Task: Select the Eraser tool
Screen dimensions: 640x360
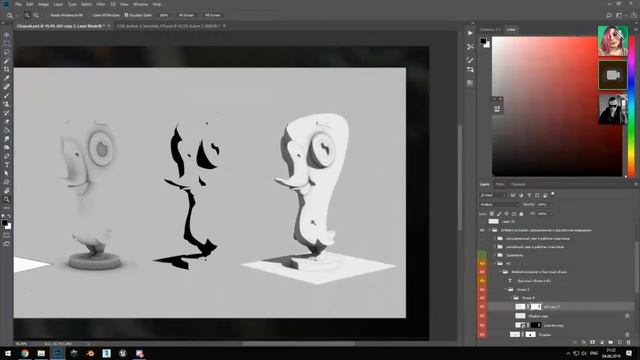Action: point(7,121)
